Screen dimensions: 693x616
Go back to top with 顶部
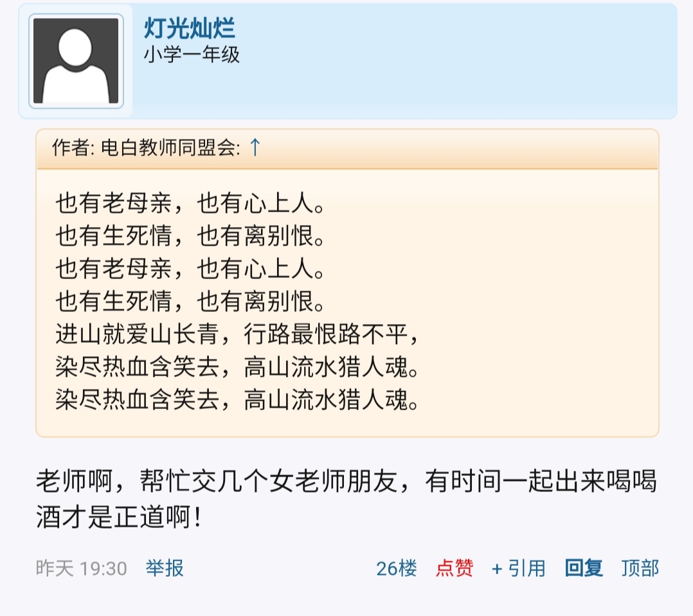[640, 568]
